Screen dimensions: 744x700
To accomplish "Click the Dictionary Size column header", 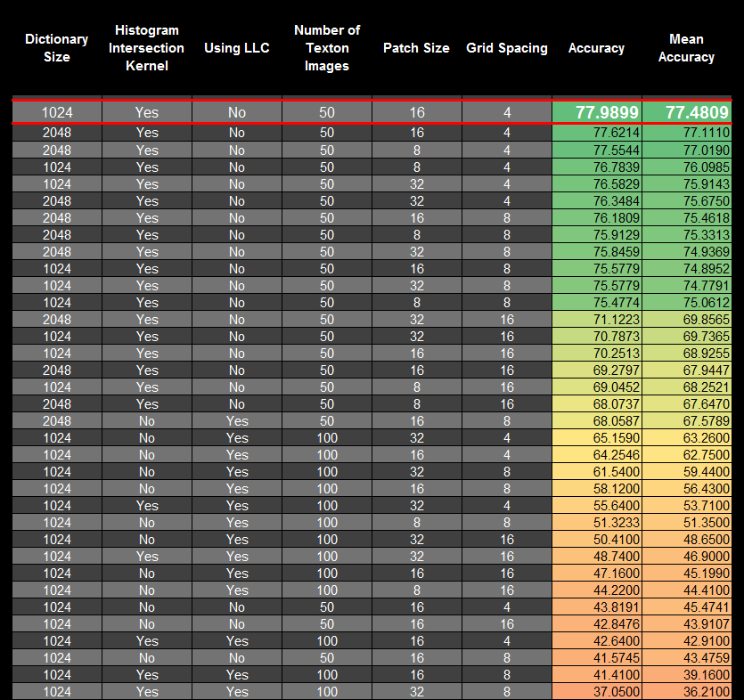I will 57,48.
